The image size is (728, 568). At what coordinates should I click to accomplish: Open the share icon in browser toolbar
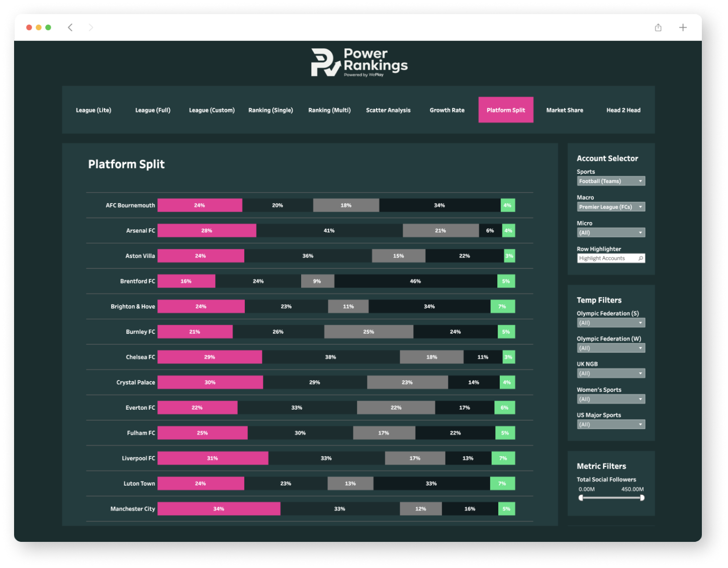pos(658,27)
